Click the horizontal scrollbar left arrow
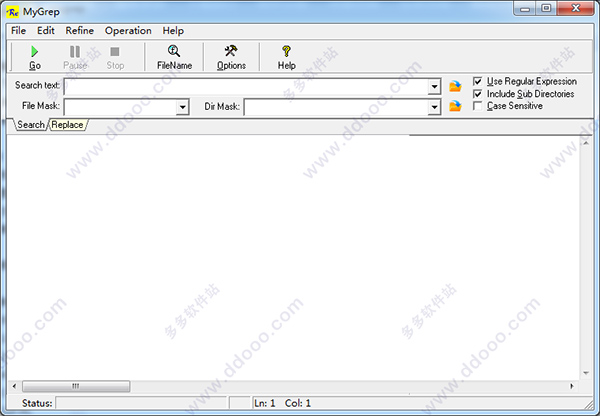The height and width of the screenshot is (416, 600). point(14,386)
